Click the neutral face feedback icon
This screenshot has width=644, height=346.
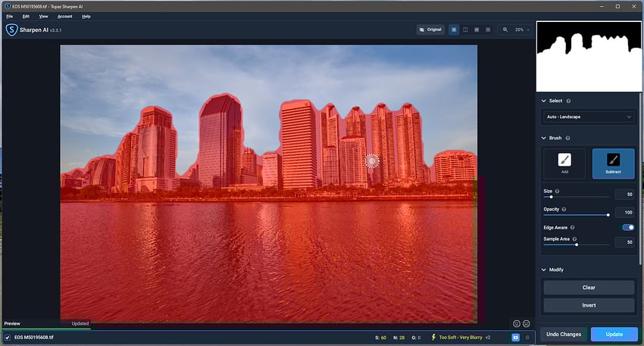coord(526,323)
